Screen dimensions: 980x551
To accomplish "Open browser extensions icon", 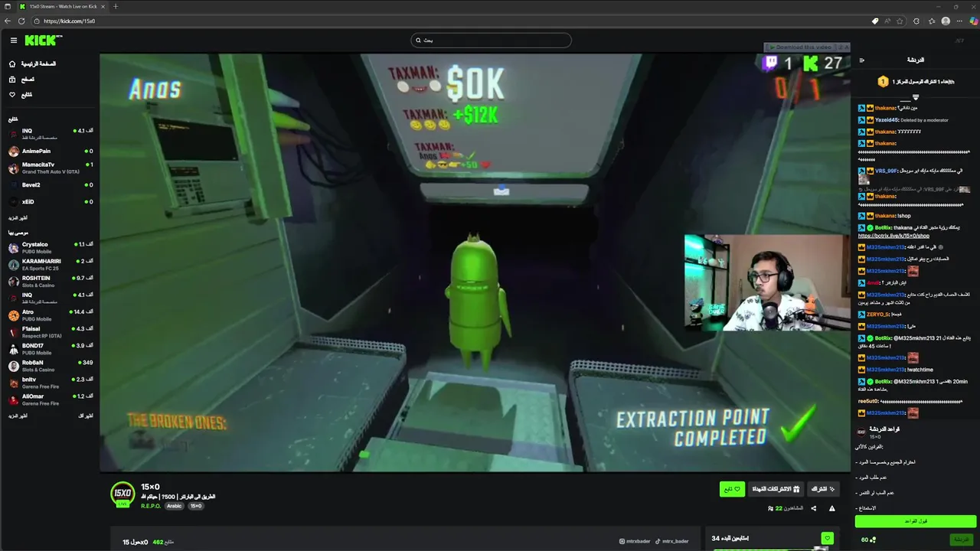I will click(916, 21).
